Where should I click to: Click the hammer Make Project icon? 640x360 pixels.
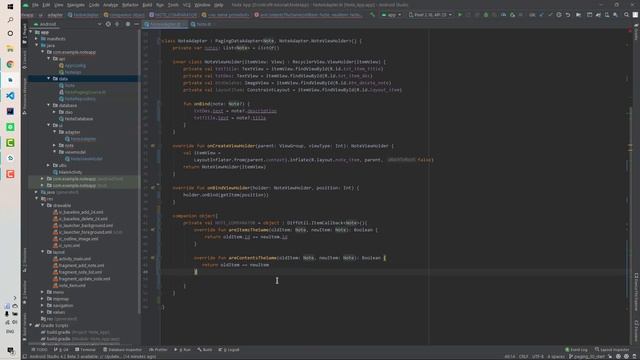[x=372, y=15]
